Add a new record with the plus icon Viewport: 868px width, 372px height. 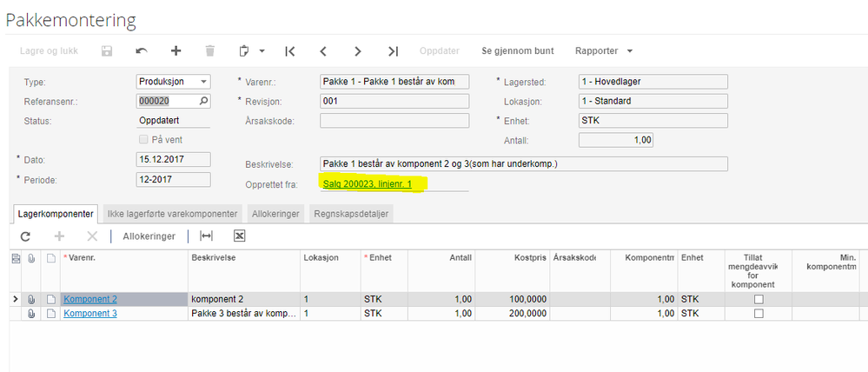(x=176, y=51)
